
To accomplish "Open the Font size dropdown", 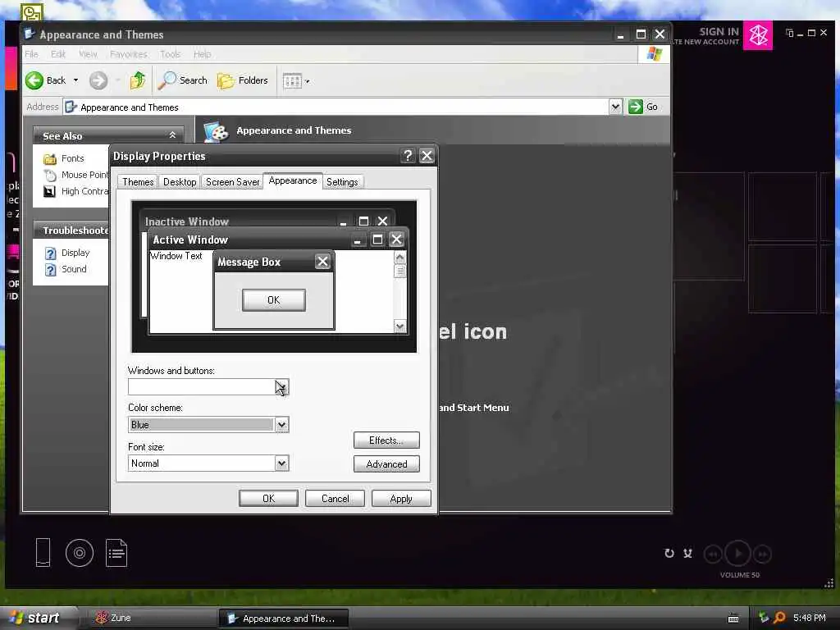I will (282, 463).
